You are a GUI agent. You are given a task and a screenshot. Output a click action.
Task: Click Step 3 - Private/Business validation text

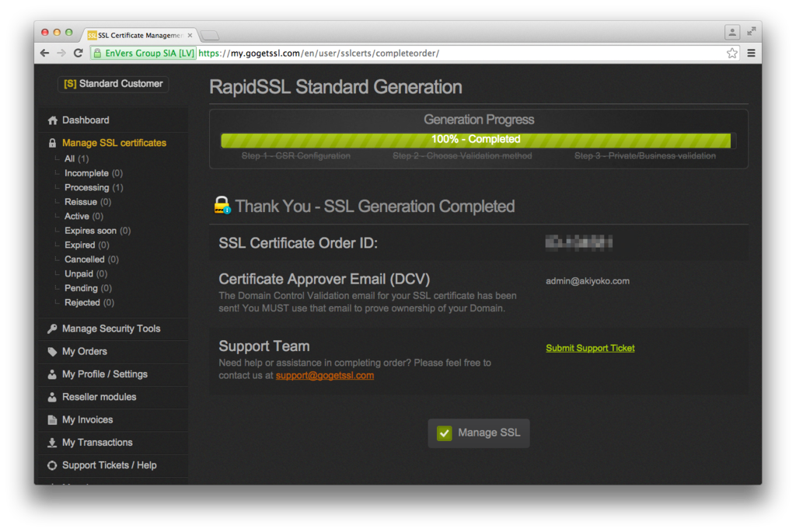644,155
